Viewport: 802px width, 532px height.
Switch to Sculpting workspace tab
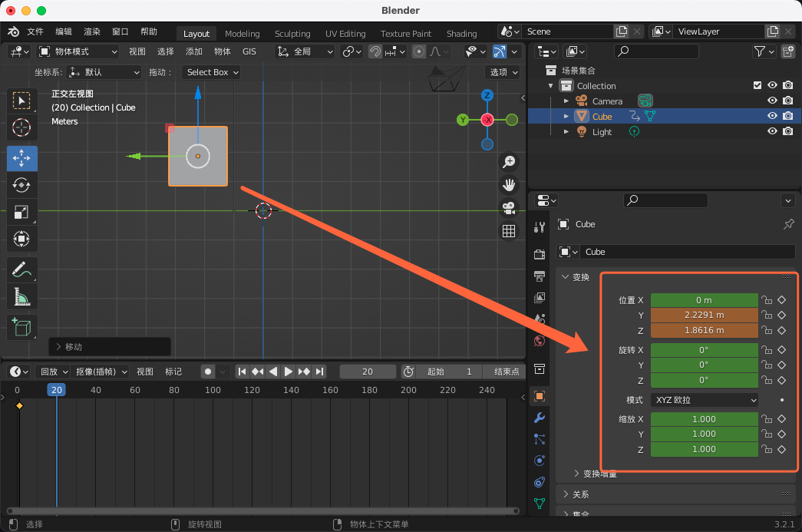click(292, 34)
